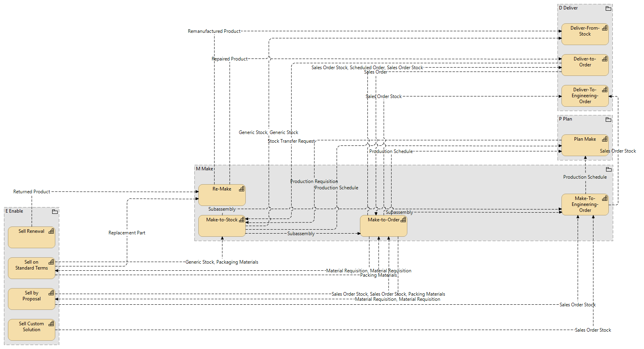The image size is (644, 349).
Task: Select the Deliver-to-Order process box
Action: pyautogui.click(x=585, y=68)
